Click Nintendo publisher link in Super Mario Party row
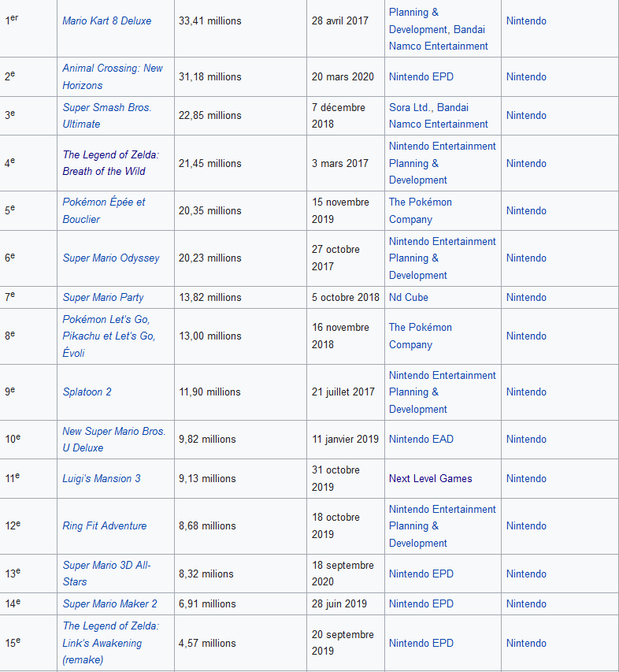 point(526,298)
